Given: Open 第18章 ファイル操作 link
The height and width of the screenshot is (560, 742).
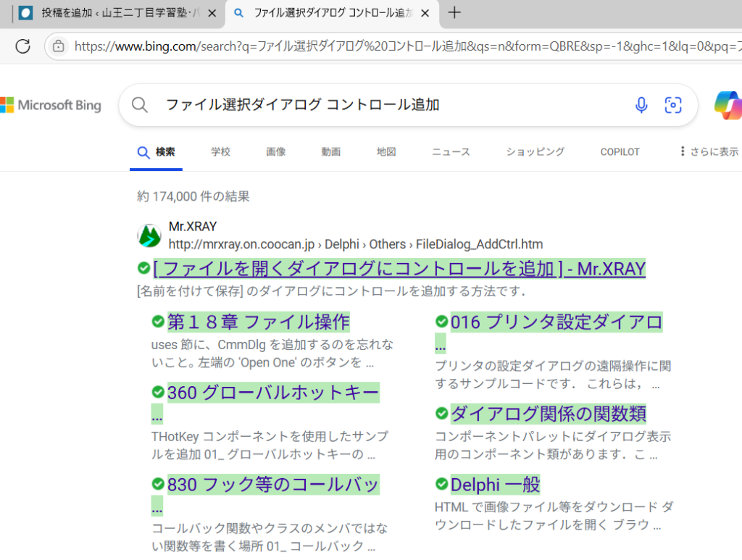Looking at the screenshot, I should click(259, 322).
